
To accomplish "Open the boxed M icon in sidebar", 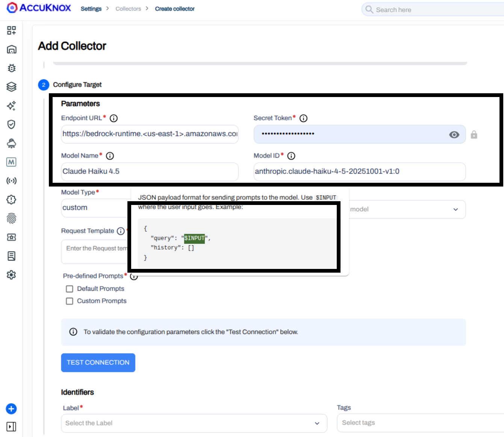I will [12, 162].
